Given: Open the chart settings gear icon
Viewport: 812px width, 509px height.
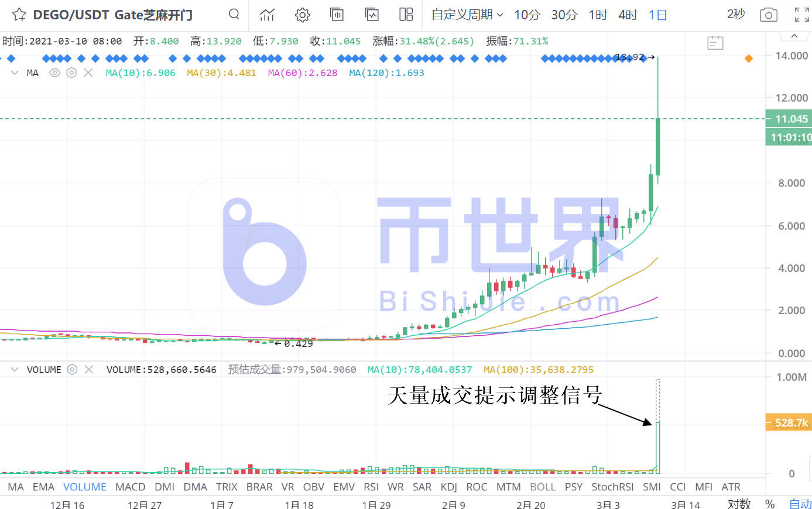Looking at the screenshot, I should point(302,15).
